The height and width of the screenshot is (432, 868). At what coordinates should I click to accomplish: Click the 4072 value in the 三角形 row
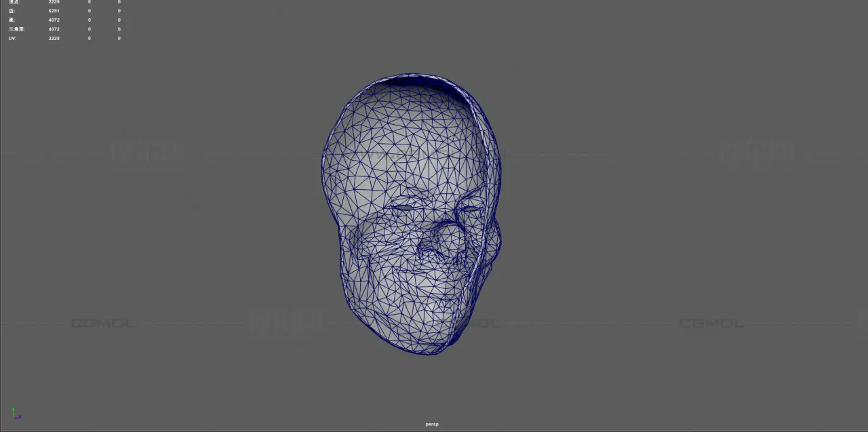pos(54,29)
